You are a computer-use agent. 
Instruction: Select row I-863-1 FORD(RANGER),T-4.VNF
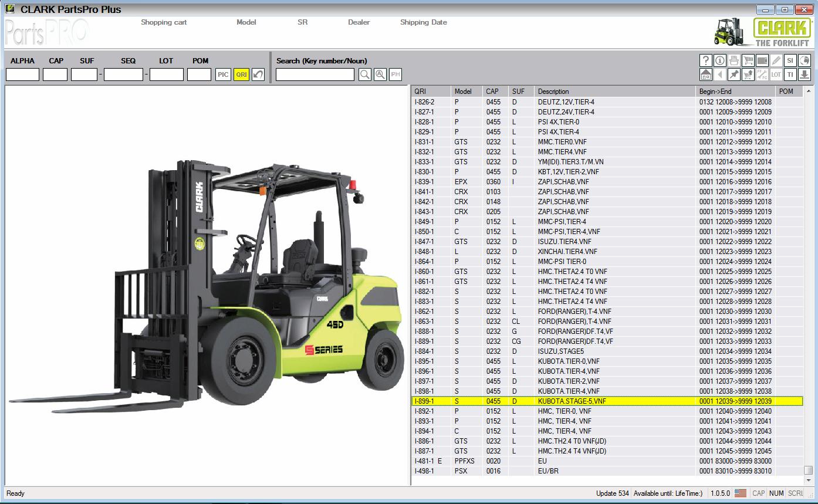click(607, 322)
